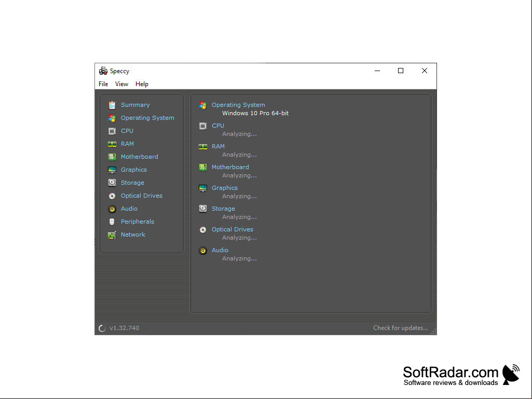
Task: Minimize the Speccy window
Action: pos(377,71)
